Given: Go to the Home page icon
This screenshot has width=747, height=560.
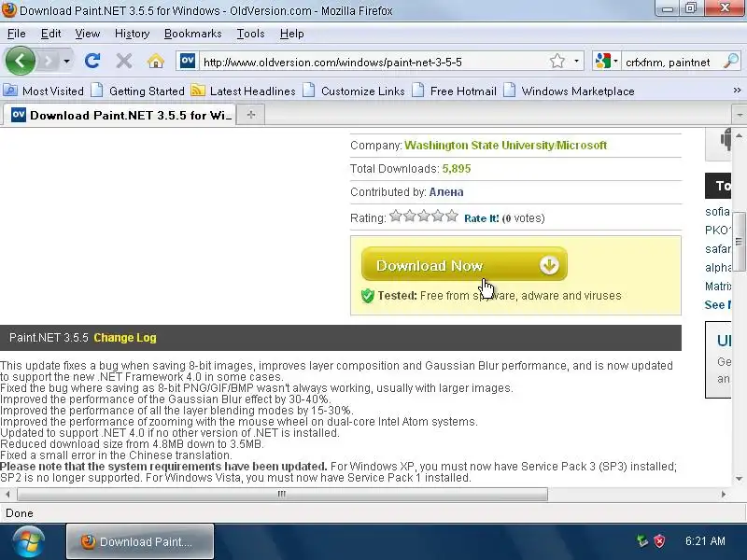Looking at the screenshot, I should [156, 61].
